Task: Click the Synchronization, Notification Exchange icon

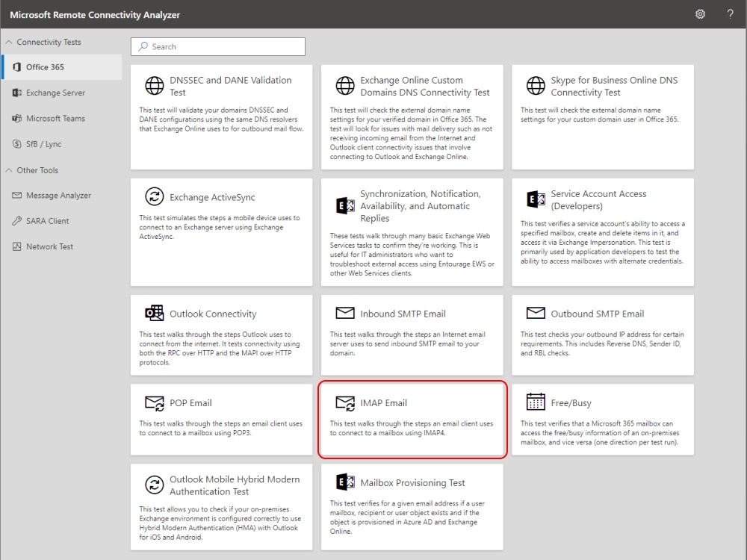Action: (345, 206)
